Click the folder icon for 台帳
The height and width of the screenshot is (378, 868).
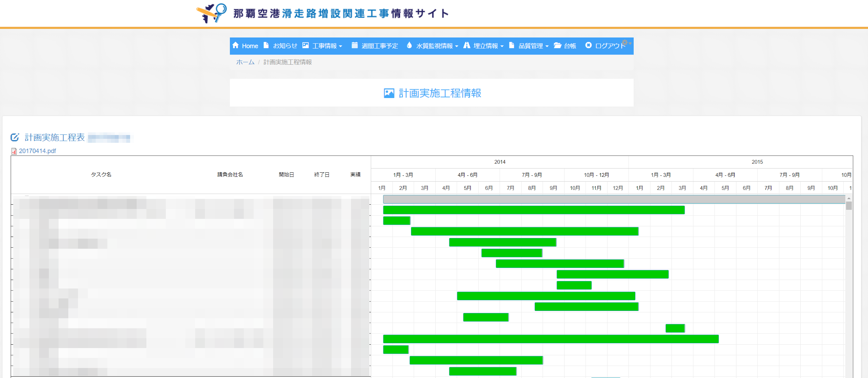[557, 46]
